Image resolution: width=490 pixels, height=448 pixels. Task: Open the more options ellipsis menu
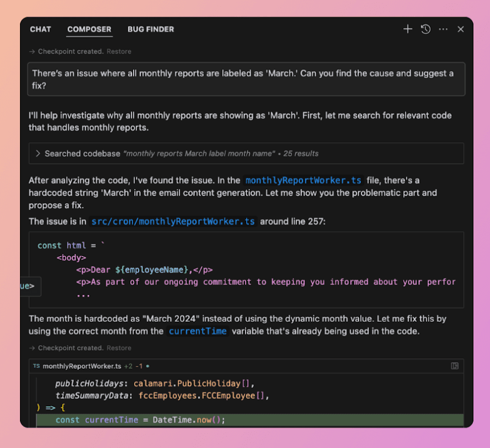pos(443,29)
